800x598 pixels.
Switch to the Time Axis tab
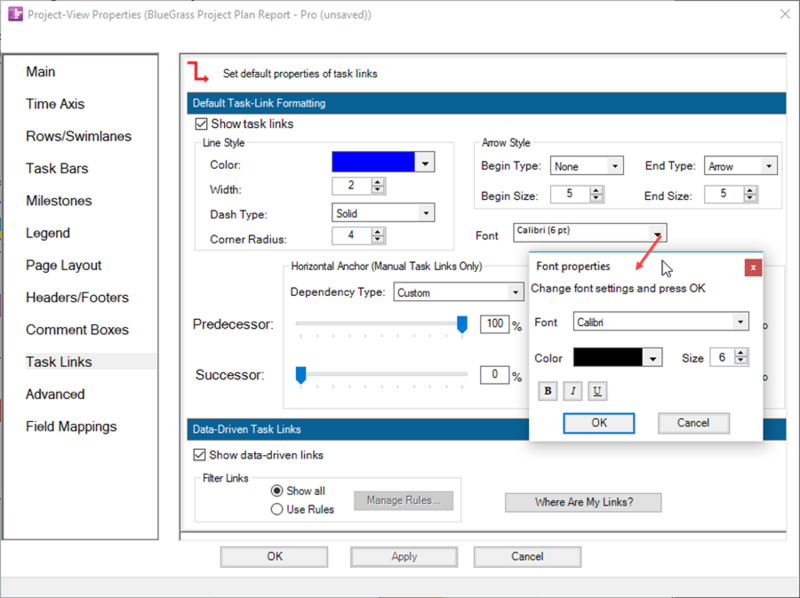[x=55, y=104]
